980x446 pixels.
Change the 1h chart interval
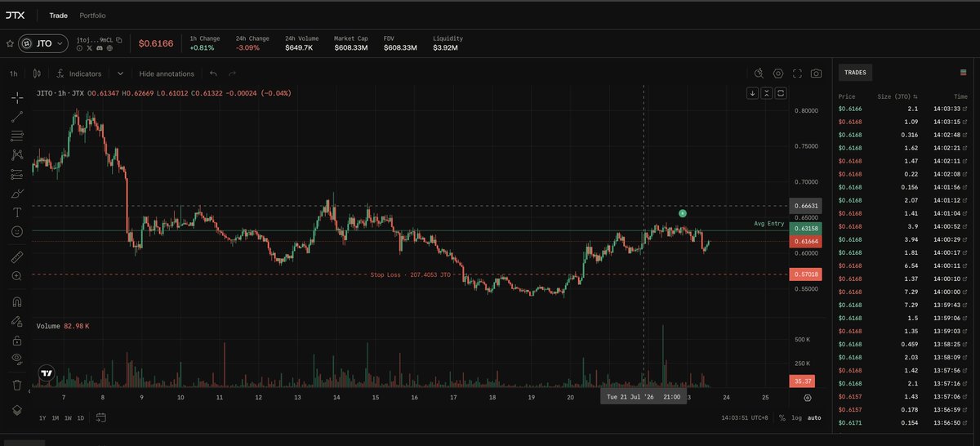click(x=13, y=74)
